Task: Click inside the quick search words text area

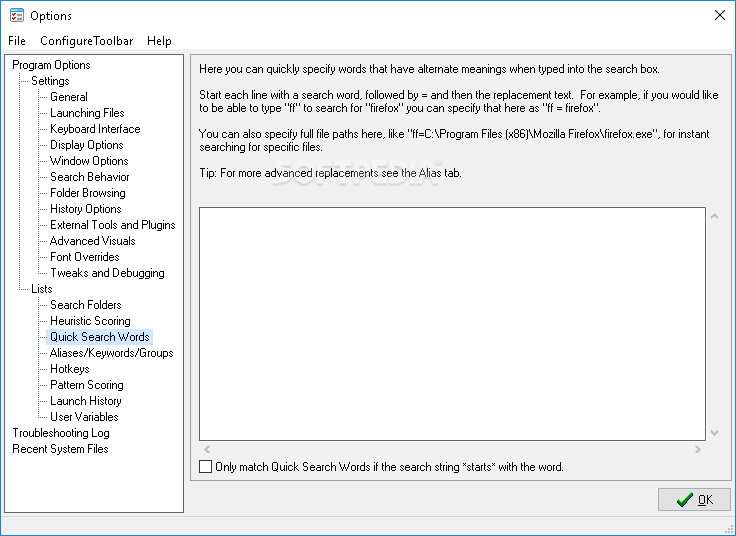Action: 452,324
